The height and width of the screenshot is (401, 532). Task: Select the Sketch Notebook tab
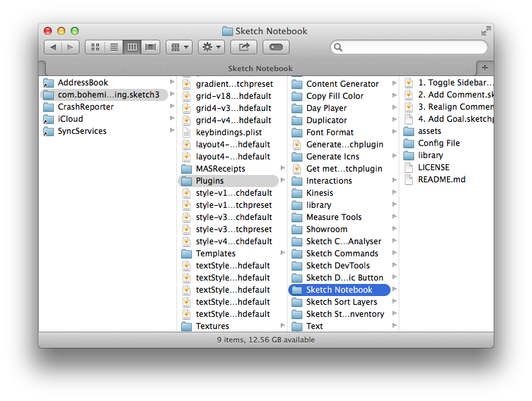coord(260,69)
